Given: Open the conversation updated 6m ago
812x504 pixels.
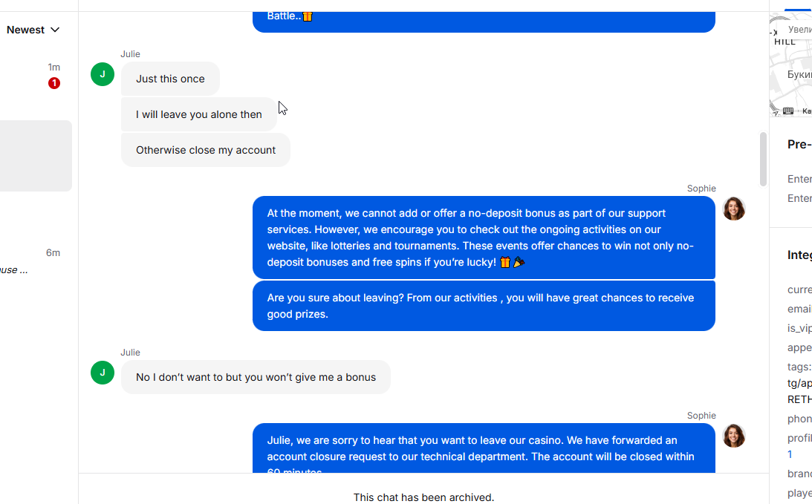Looking at the screenshot, I should click(31, 261).
